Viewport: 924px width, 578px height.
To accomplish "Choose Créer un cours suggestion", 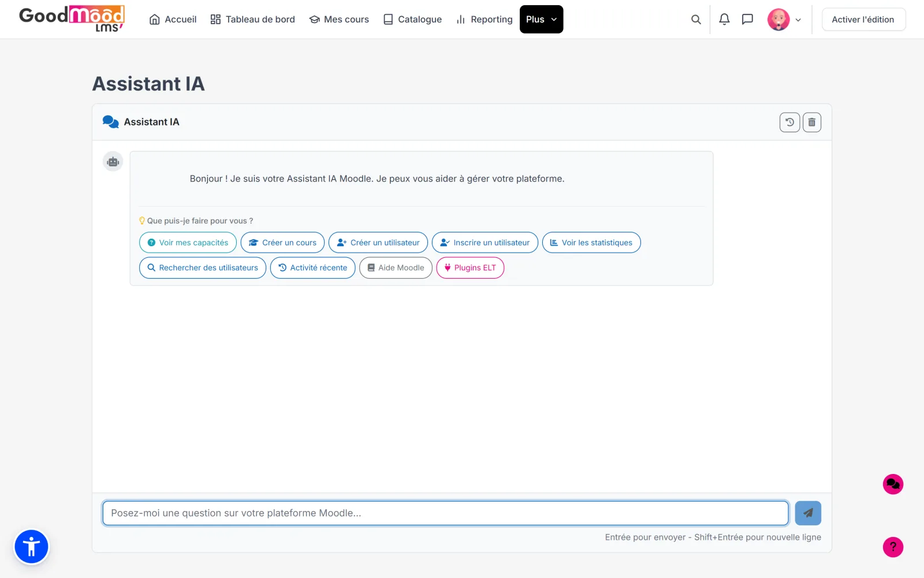I will point(282,243).
